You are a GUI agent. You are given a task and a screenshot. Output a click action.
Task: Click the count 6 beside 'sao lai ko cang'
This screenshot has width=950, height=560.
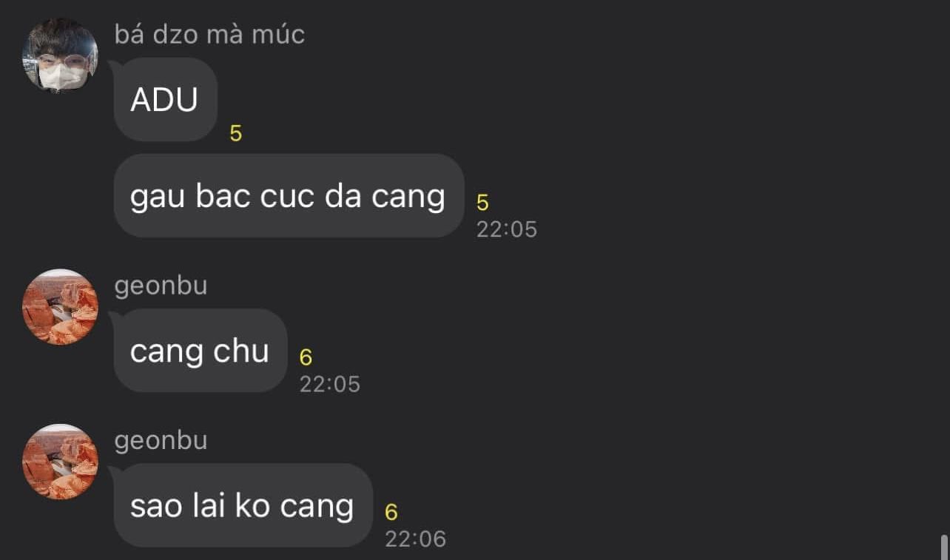pyautogui.click(x=391, y=512)
